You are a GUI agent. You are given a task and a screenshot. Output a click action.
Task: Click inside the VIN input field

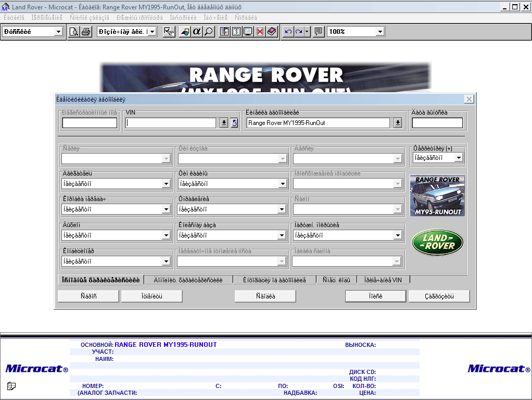[171, 123]
